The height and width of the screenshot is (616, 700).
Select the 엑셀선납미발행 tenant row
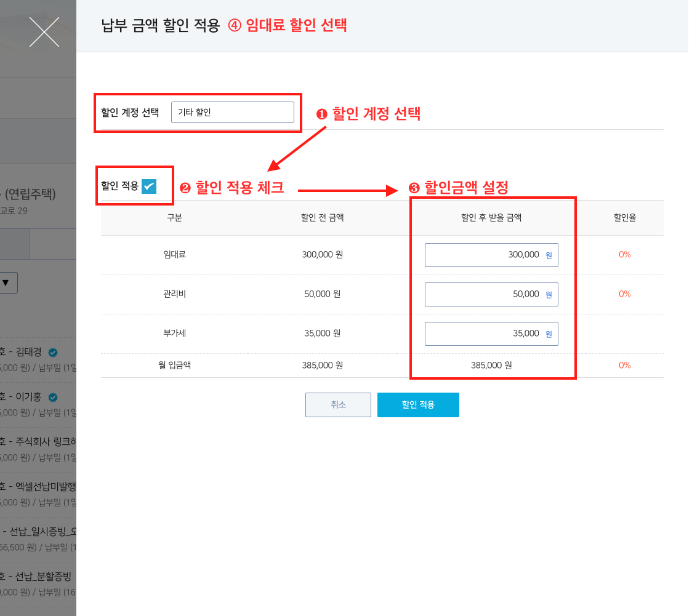pos(38,494)
